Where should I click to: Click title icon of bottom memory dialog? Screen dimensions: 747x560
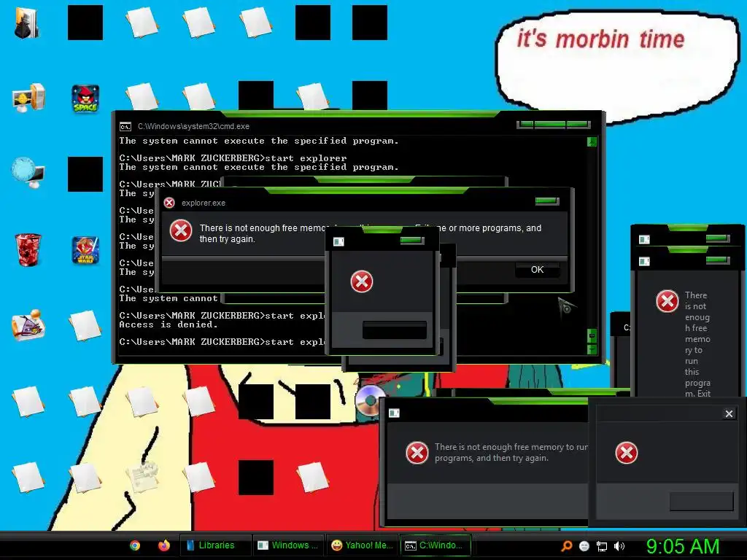(394, 413)
